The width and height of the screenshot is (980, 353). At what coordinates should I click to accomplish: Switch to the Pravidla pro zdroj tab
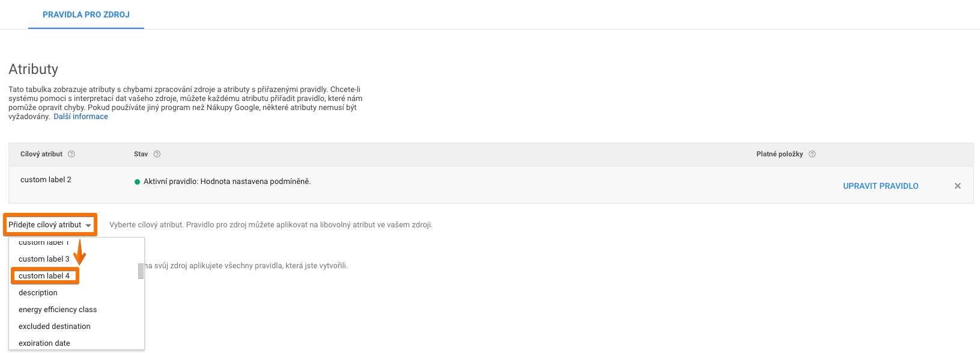coord(86,14)
